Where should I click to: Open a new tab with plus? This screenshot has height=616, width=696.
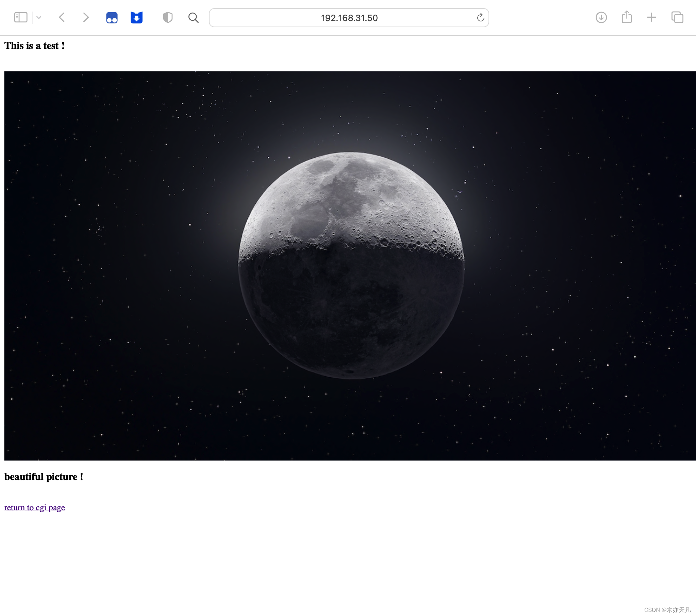coord(651,17)
